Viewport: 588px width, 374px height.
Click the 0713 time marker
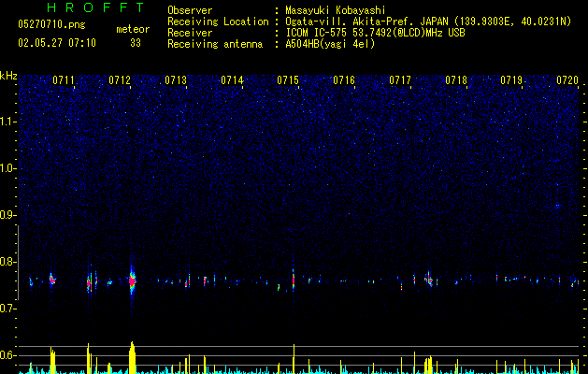(176, 79)
